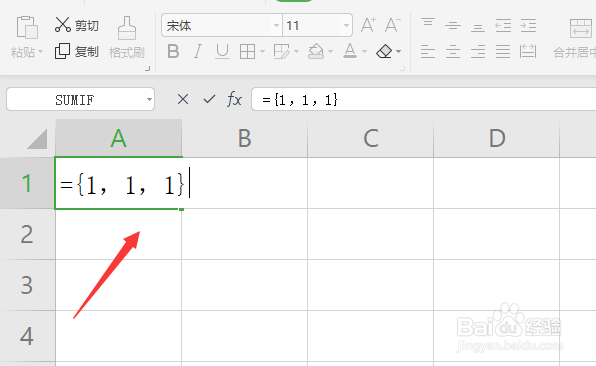Cancel formula entry with X button

click(183, 100)
